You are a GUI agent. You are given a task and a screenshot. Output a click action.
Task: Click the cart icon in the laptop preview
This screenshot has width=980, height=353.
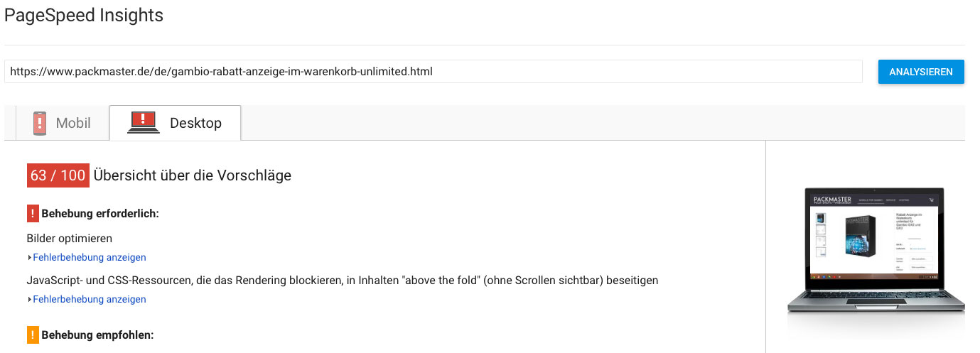(930, 200)
